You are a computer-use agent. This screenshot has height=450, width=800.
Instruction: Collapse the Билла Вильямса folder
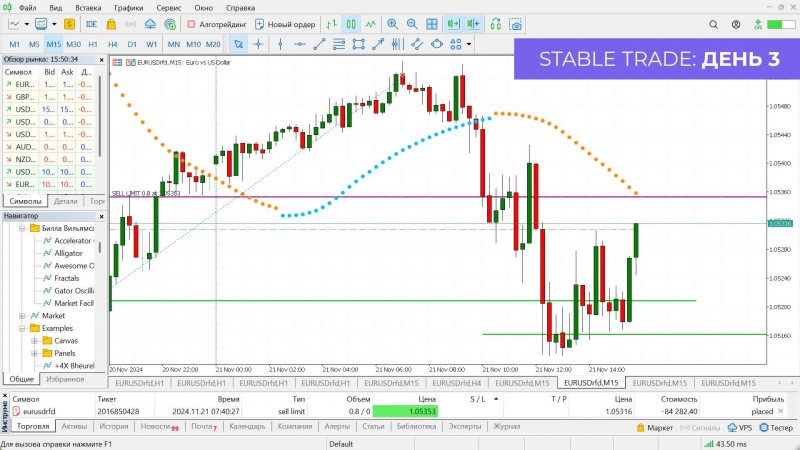(x=22, y=228)
